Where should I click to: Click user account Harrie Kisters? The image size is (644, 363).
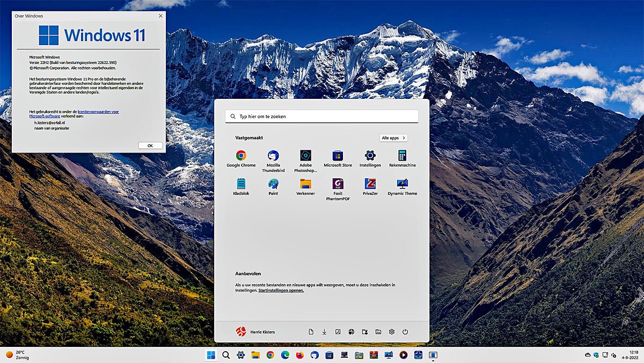point(255,332)
